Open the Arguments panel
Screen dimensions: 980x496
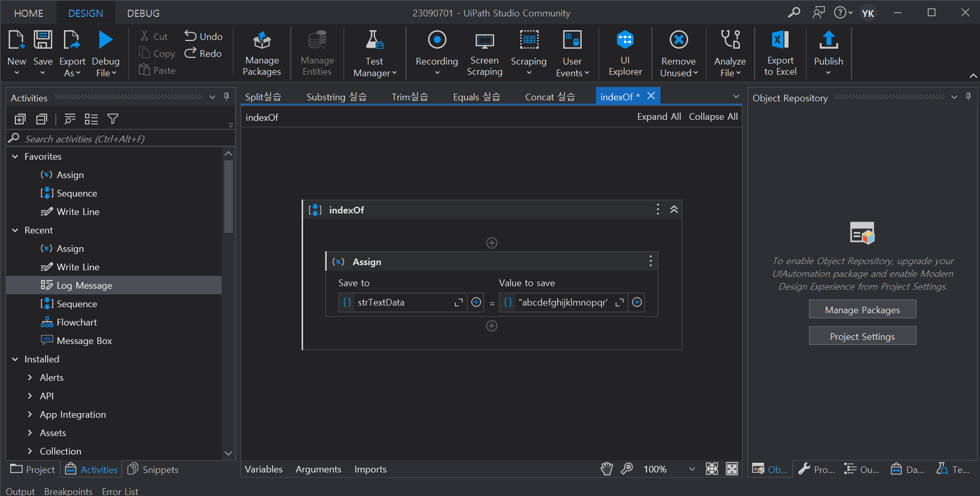tap(318, 469)
